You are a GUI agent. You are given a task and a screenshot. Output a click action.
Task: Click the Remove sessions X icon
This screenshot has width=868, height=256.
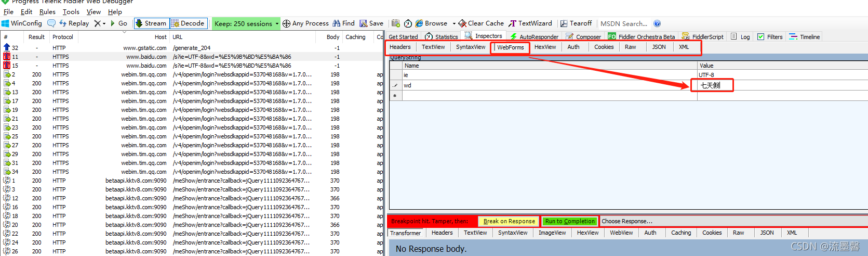[x=97, y=23]
